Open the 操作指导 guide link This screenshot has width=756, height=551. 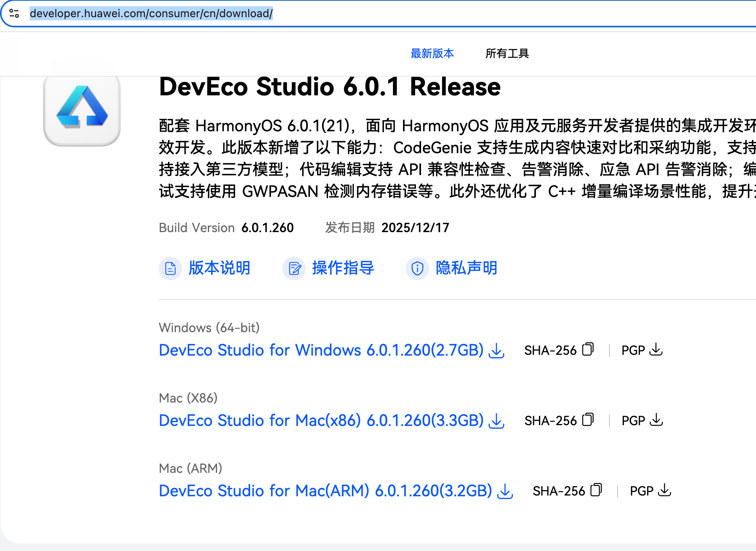click(343, 268)
